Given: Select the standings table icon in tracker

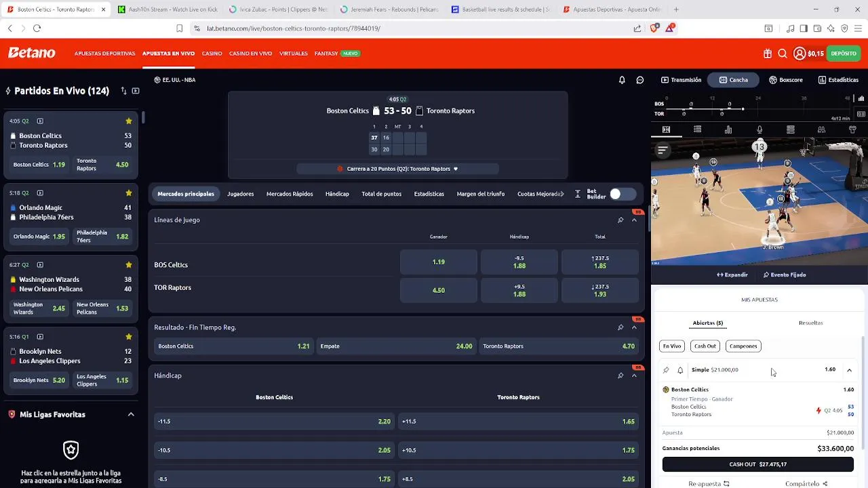Looking at the screenshot, I should click(790, 129).
